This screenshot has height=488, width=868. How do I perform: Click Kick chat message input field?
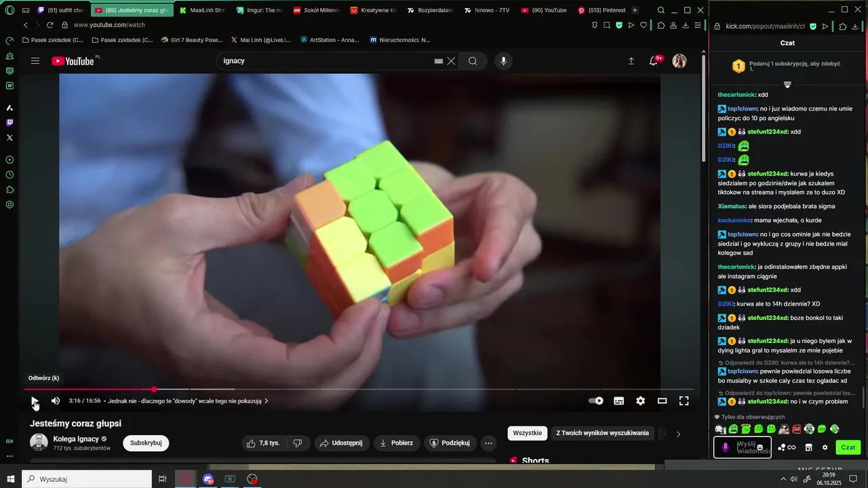[x=743, y=447]
